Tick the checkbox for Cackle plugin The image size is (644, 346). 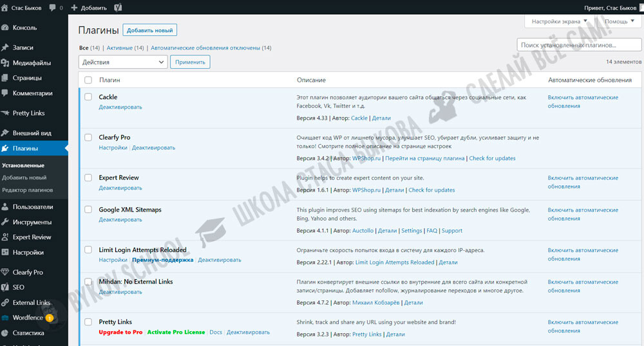88,97
